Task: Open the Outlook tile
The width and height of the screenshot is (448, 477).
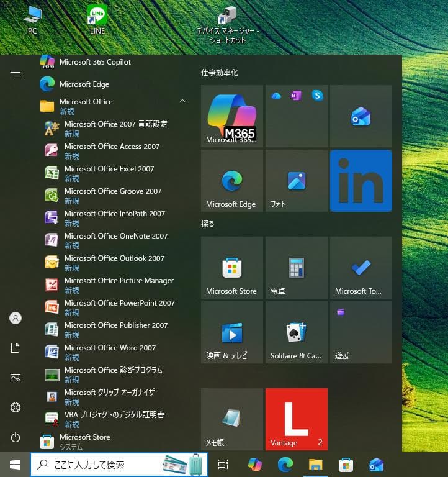Action: coord(361,116)
